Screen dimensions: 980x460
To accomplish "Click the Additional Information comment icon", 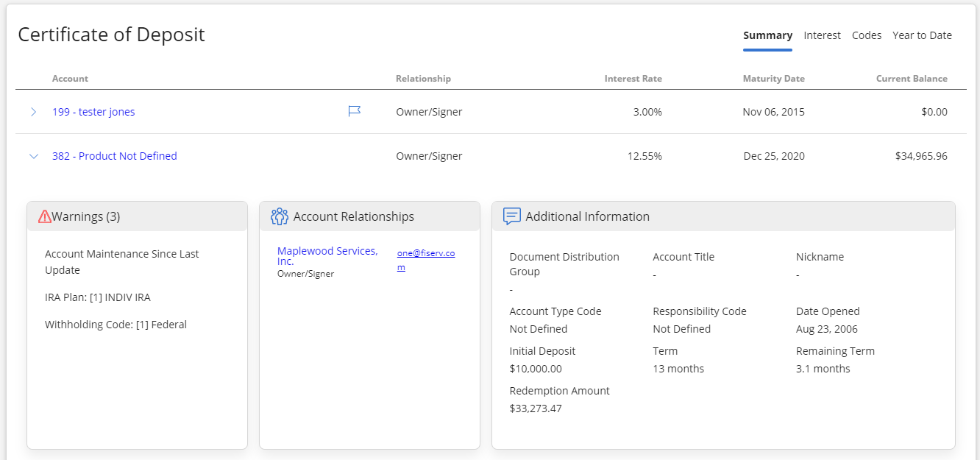I will pyautogui.click(x=511, y=216).
